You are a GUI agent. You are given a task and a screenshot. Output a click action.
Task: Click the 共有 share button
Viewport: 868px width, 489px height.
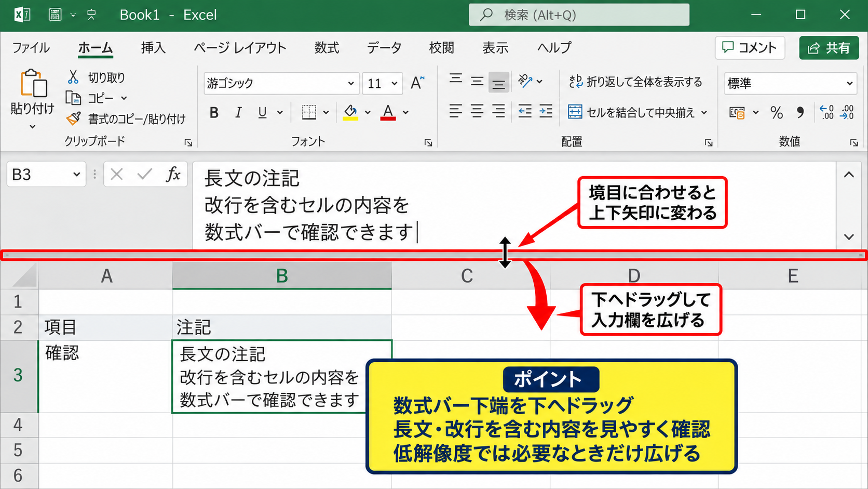829,48
